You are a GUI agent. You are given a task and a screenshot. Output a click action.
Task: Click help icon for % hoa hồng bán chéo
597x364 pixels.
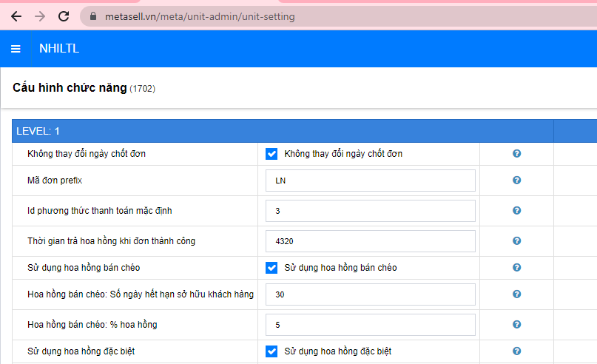tap(516, 324)
